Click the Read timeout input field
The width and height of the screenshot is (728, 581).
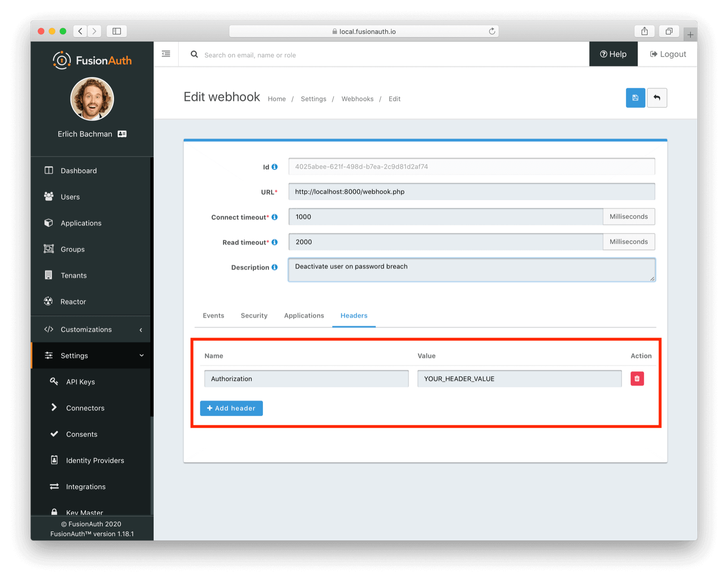click(x=446, y=242)
